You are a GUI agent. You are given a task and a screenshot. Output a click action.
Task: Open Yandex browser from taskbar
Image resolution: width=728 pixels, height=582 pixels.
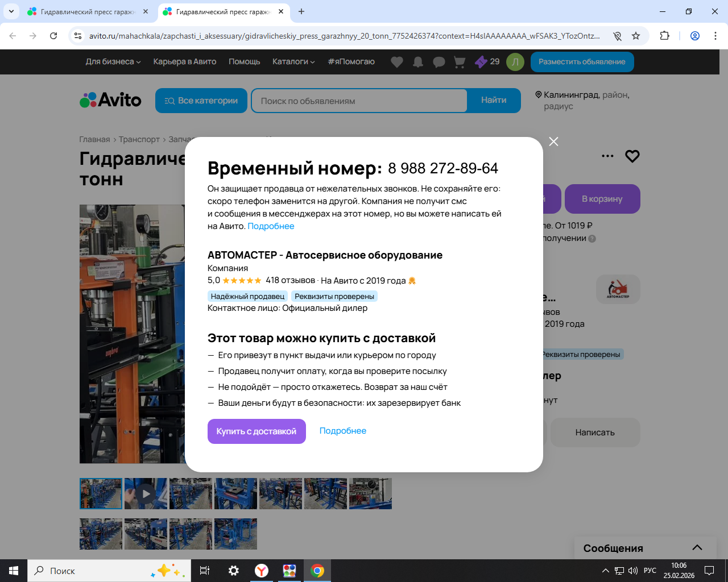(262, 571)
